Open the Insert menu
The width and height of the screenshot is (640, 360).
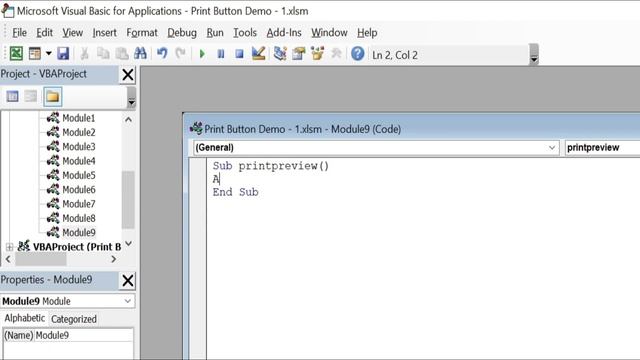tap(104, 33)
